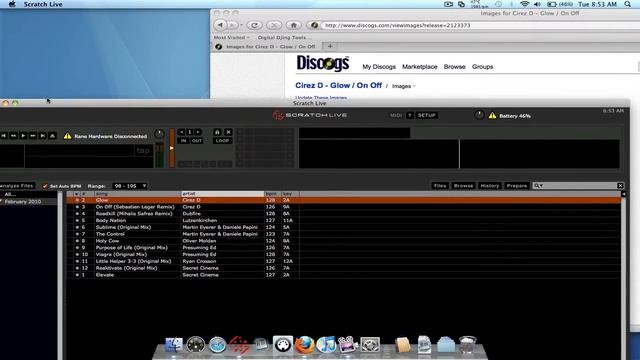
Task: Set loop IN point
Action: click(x=184, y=140)
